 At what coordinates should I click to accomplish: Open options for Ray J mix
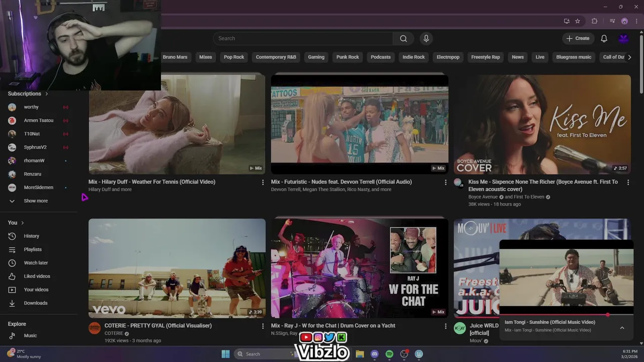click(x=445, y=326)
